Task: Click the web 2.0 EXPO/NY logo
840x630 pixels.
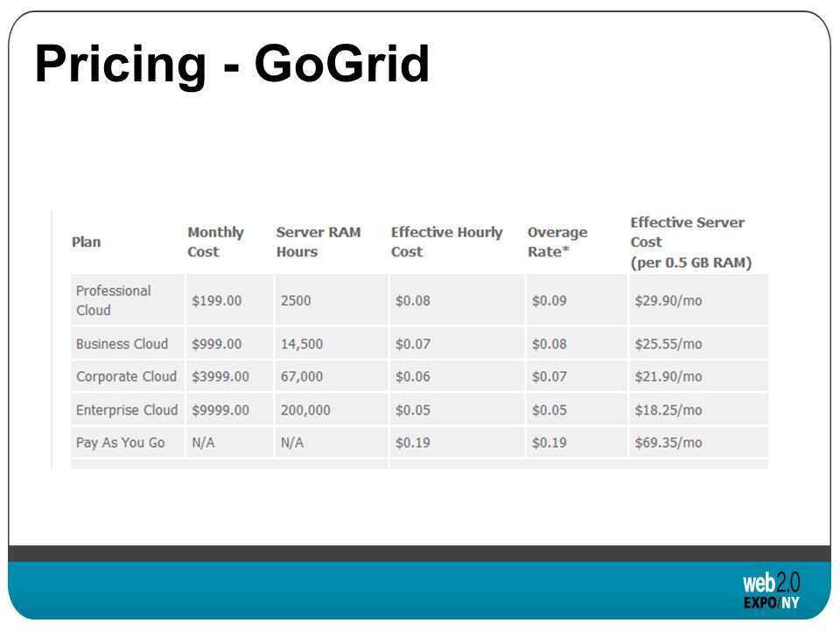Action: tap(771, 590)
